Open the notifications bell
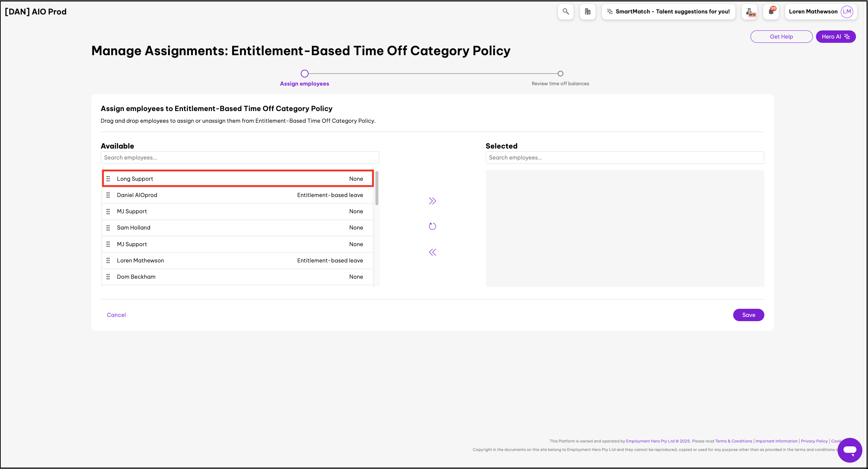 click(x=771, y=12)
